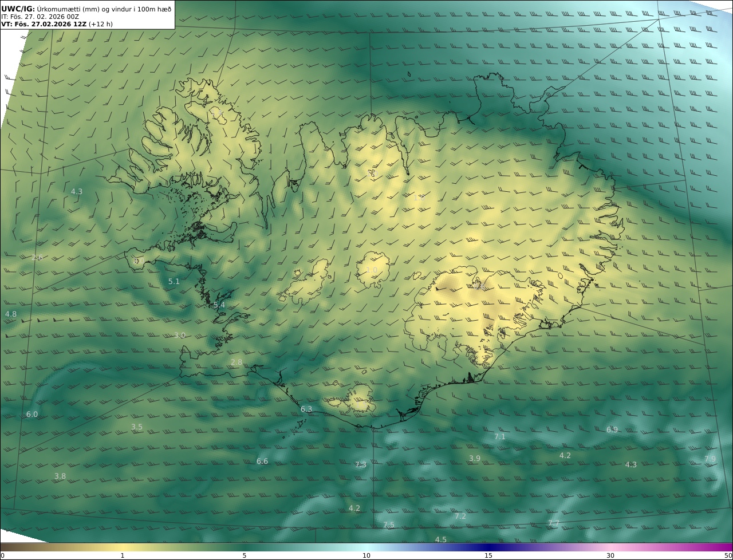This screenshot has width=733, height=560.
Task: Select the 7.5 value label
Action: point(389,524)
